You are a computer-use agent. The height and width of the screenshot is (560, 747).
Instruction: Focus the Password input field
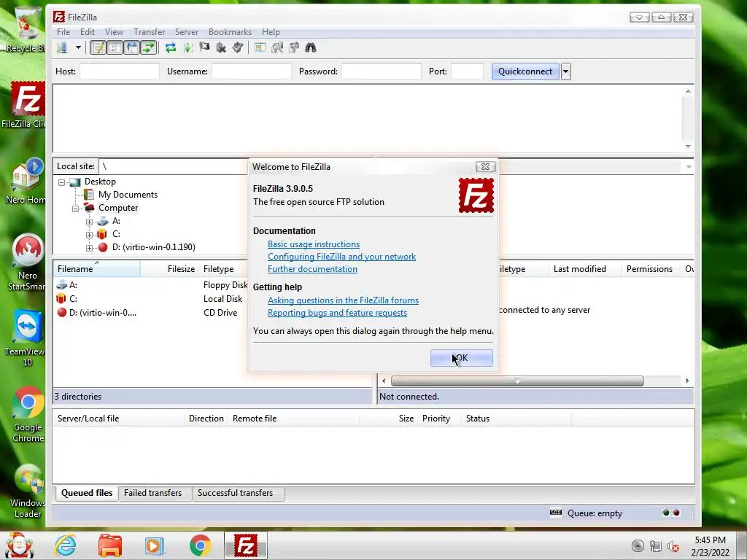(x=381, y=71)
